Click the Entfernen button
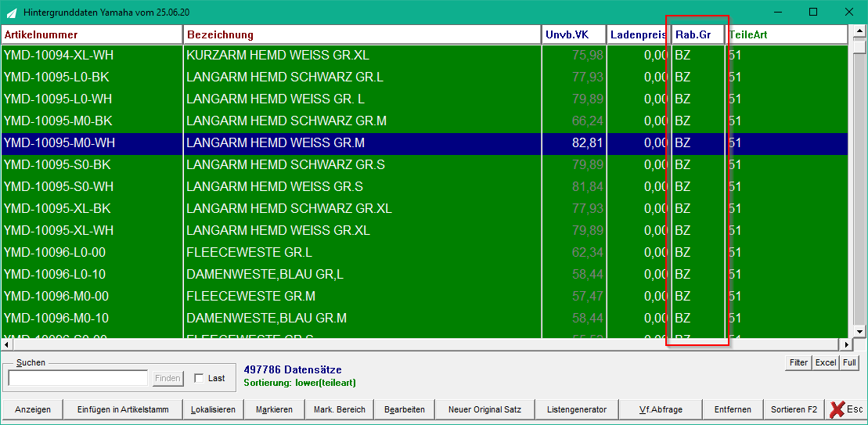The image size is (868, 425). point(733,409)
